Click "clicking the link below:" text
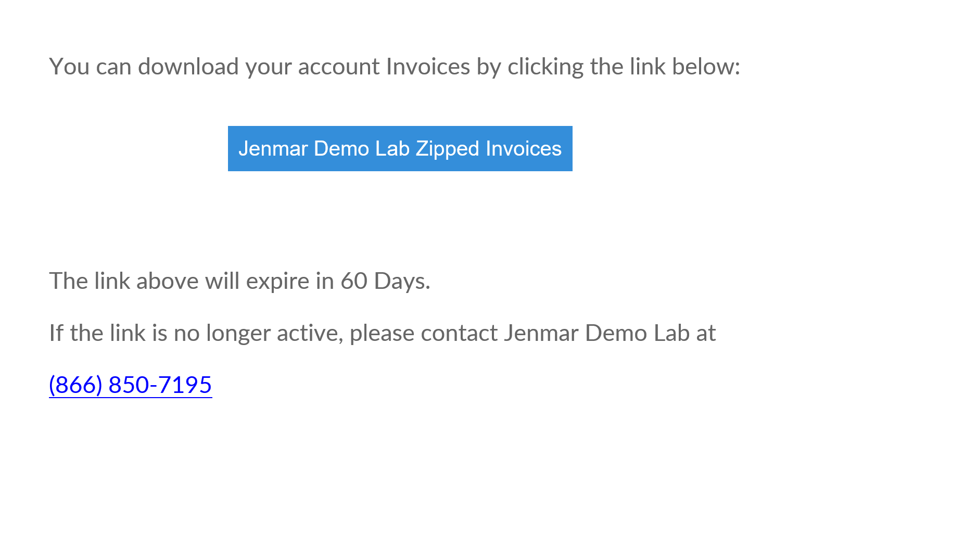This screenshot has height=560, width=977. coord(624,67)
